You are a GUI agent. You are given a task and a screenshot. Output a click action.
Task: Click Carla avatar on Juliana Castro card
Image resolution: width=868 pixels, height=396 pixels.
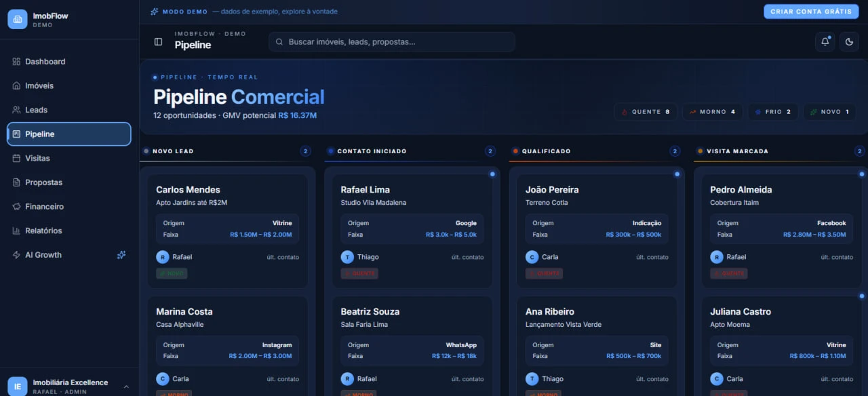pos(717,379)
